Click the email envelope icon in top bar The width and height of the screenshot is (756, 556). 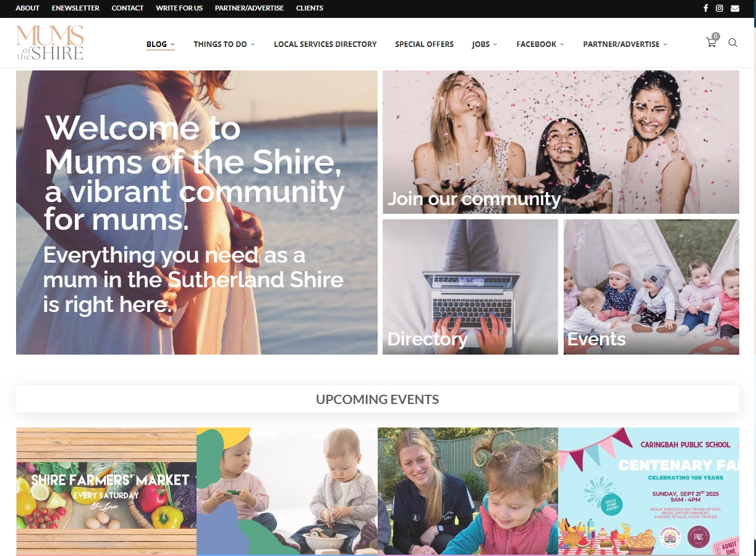pyautogui.click(x=734, y=8)
